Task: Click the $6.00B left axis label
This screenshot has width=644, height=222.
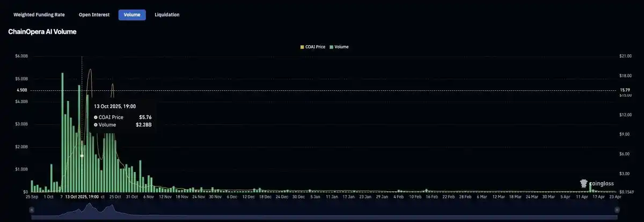Action: (21, 56)
